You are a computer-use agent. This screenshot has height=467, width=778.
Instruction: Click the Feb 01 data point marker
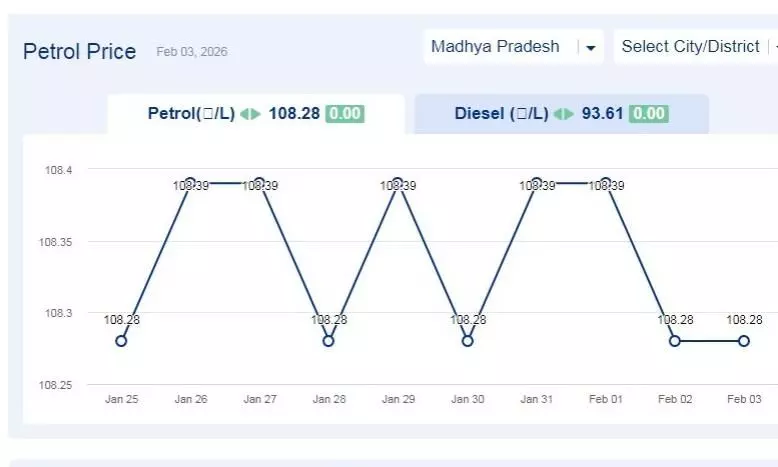coord(605,183)
